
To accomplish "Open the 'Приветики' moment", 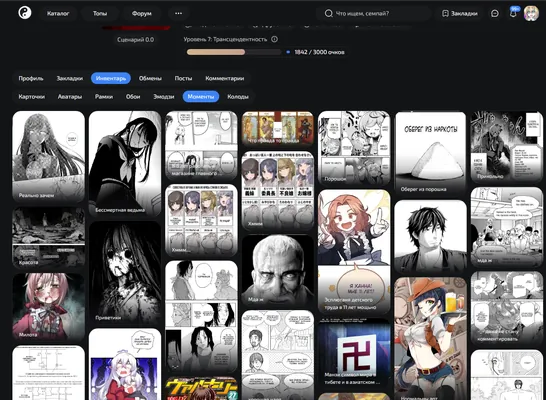I will pos(125,273).
